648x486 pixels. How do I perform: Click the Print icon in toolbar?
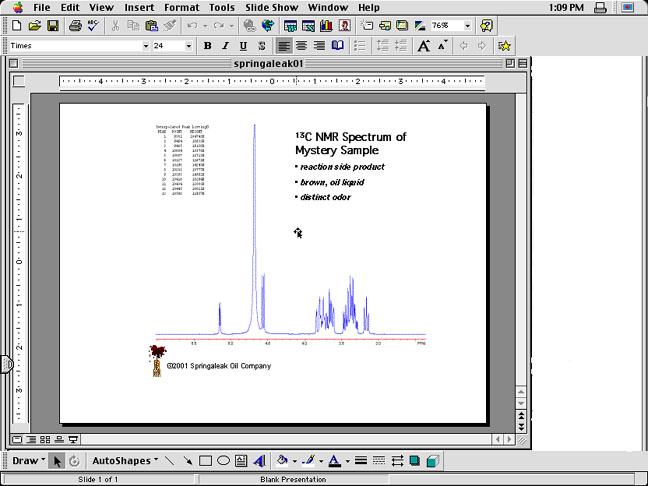(75, 25)
